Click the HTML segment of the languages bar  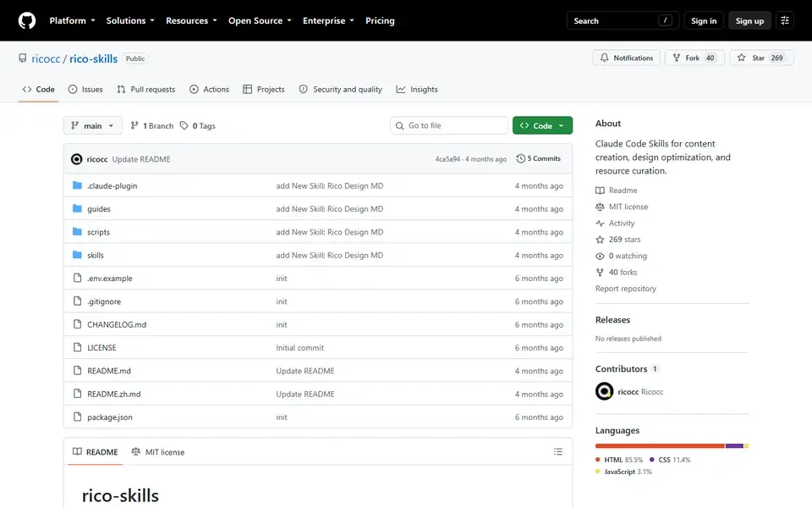[x=660, y=446]
